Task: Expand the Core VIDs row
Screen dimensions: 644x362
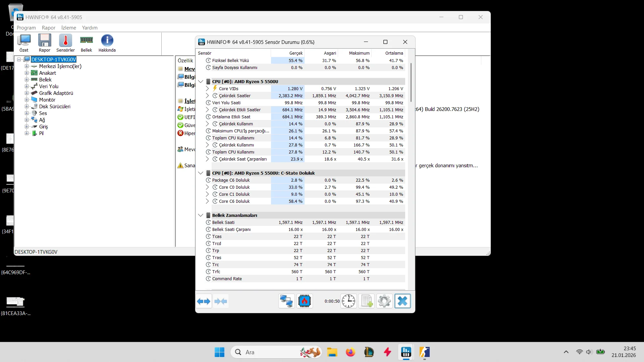Action: 207,89
